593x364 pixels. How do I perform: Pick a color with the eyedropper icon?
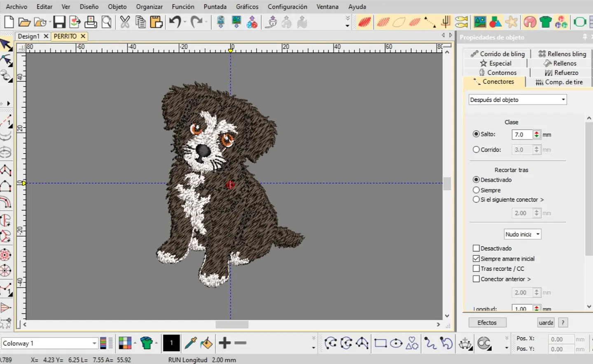(x=191, y=343)
